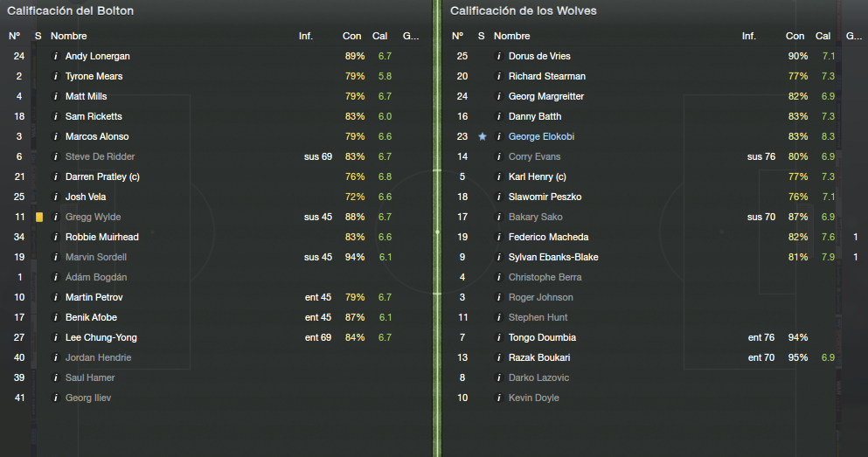Image resolution: width=868 pixels, height=457 pixels.
Task: Sort Wolves table by Inf. column
Action: [x=748, y=36]
